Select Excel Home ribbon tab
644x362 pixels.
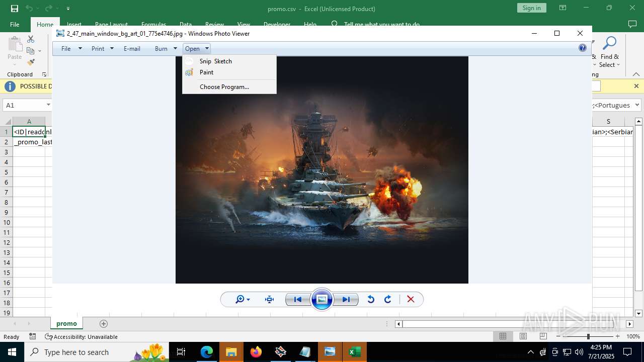pyautogui.click(x=45, y=24)
